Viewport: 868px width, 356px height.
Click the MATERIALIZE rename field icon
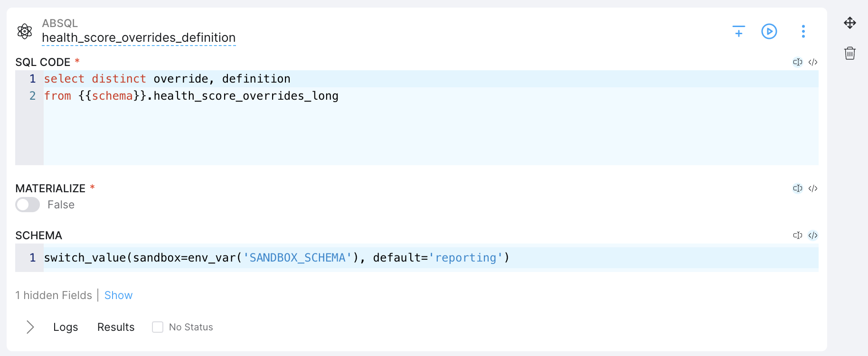point(798,188)
